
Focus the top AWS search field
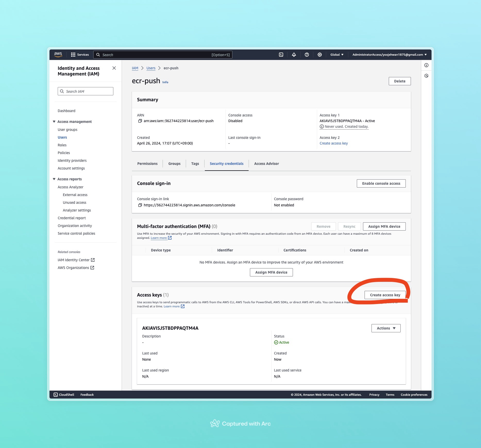tap(163, 55)
